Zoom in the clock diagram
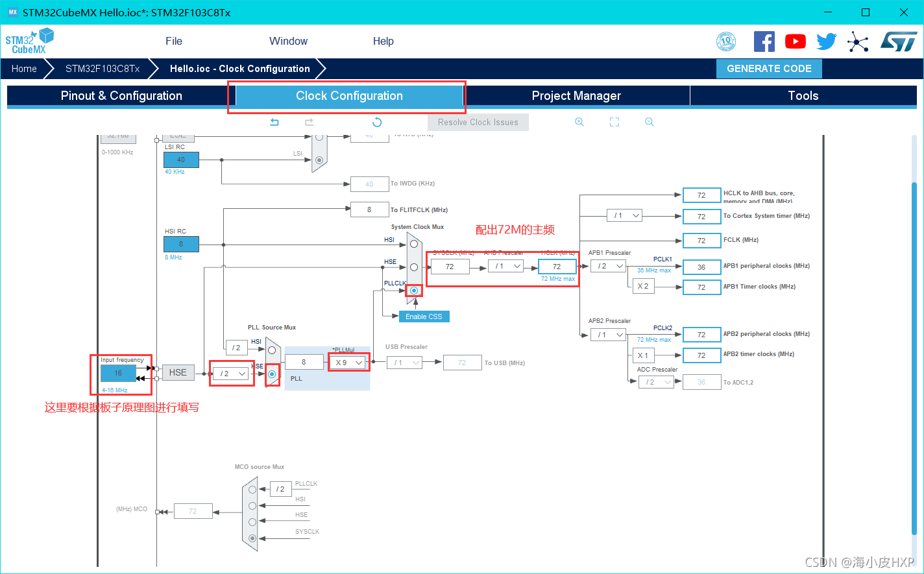This screenshot has height=574, width=924. (x=579, y=122)
